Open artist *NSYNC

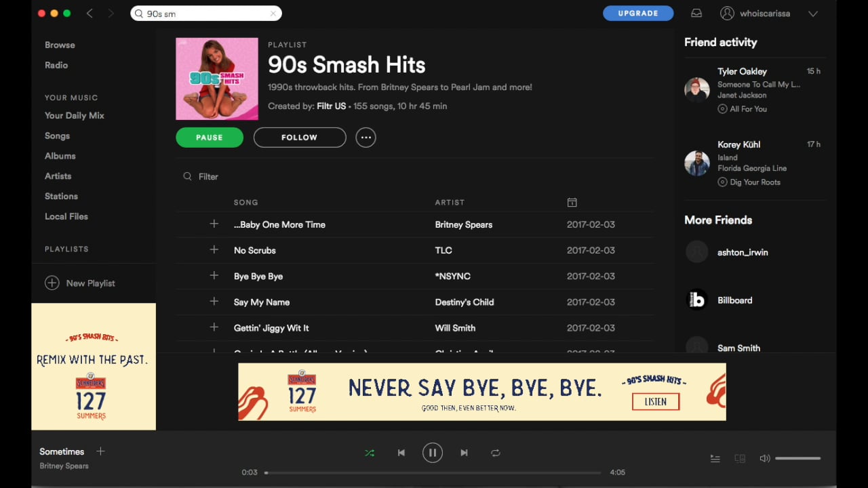(453, 276)
